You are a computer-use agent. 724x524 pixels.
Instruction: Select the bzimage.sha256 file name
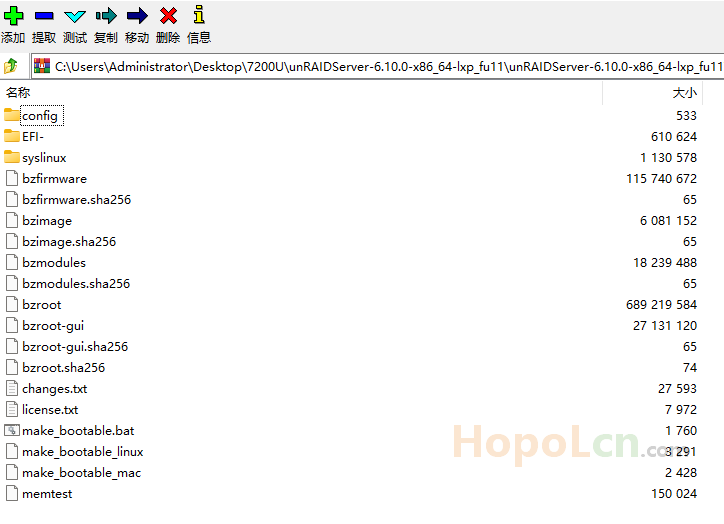tap(69, 241)
